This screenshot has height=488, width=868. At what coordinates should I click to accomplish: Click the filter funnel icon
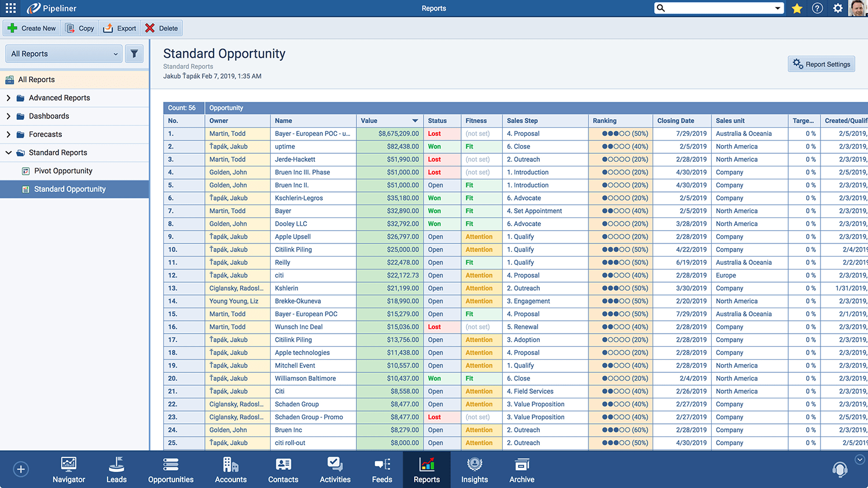click(x=134, y=54)
